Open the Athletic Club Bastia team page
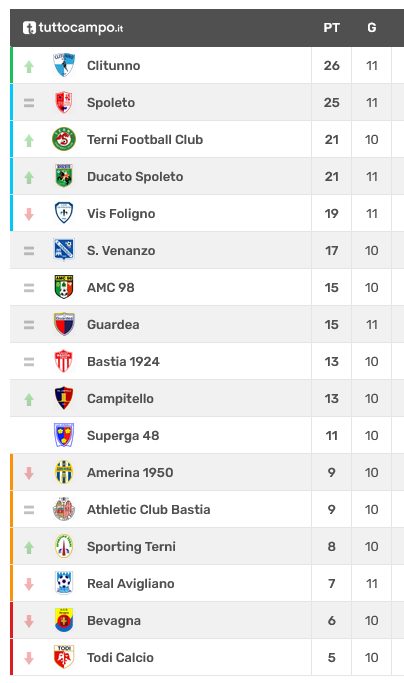404x683 pixels. point(149,509)
